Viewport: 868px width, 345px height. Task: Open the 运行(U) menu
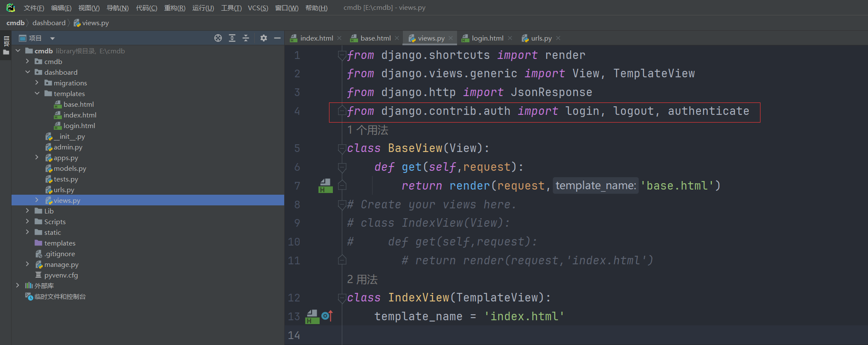[203, 8]
